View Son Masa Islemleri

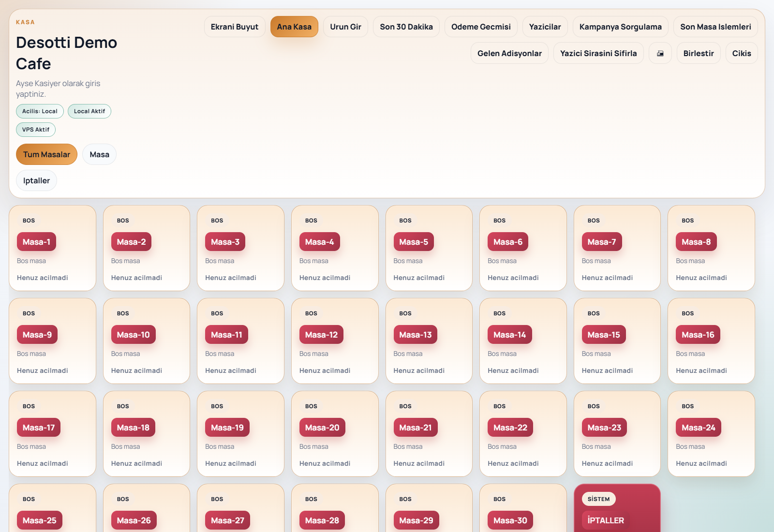[715, 27]
